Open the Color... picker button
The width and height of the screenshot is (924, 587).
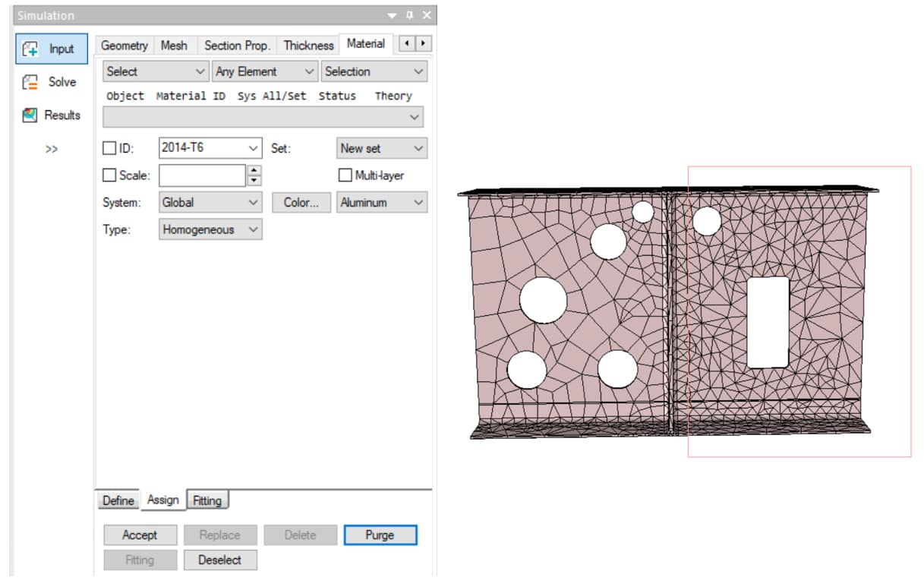click(x=301, y=203)
